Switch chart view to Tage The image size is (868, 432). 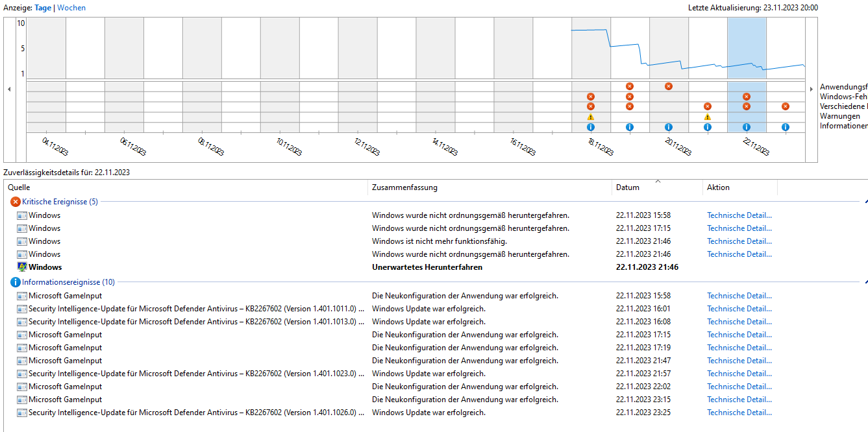(x=43, y=8)
